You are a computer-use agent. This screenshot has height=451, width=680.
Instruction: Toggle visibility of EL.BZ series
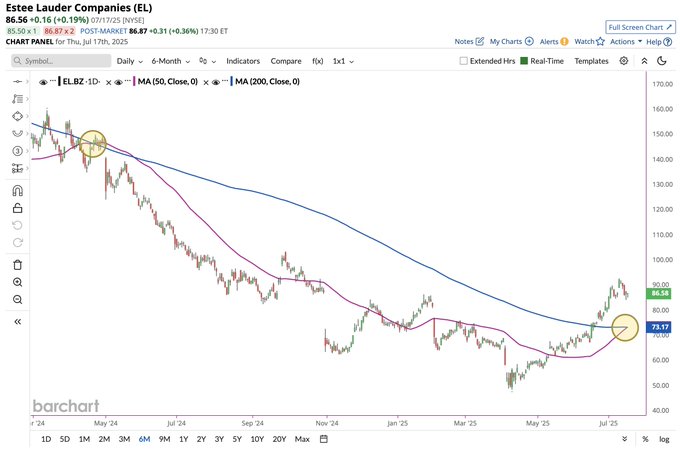(43, 82)
